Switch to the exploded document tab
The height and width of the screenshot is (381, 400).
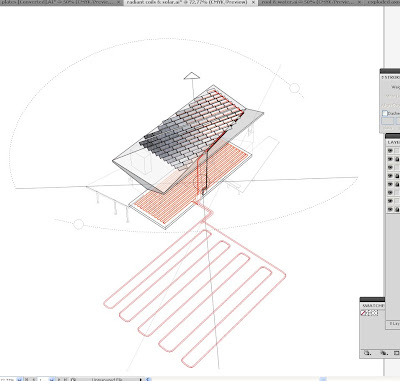383,2
